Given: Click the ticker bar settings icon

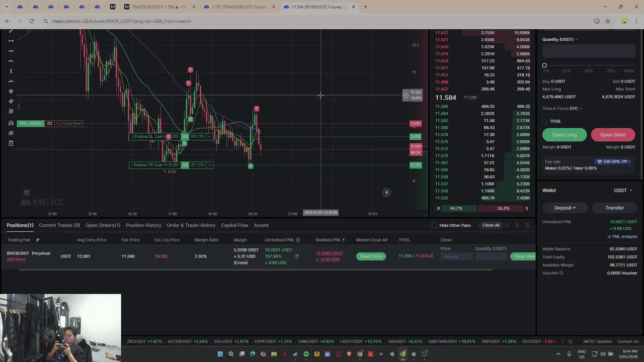Looking at the screenshot, I should click(x=570, y=341).
